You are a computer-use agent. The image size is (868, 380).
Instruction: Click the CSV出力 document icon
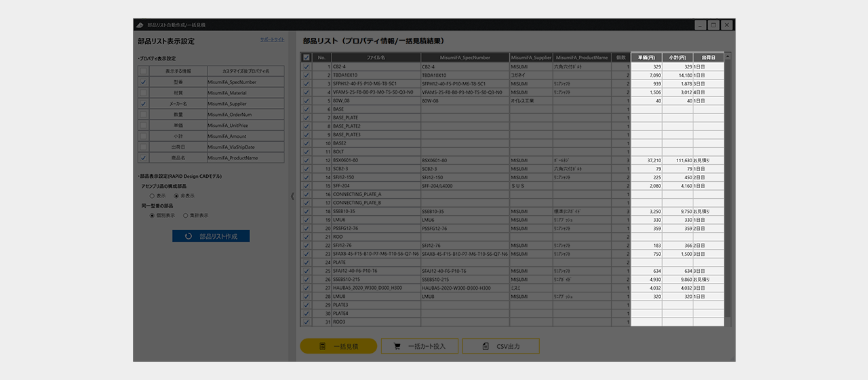(x=486, y=347)
